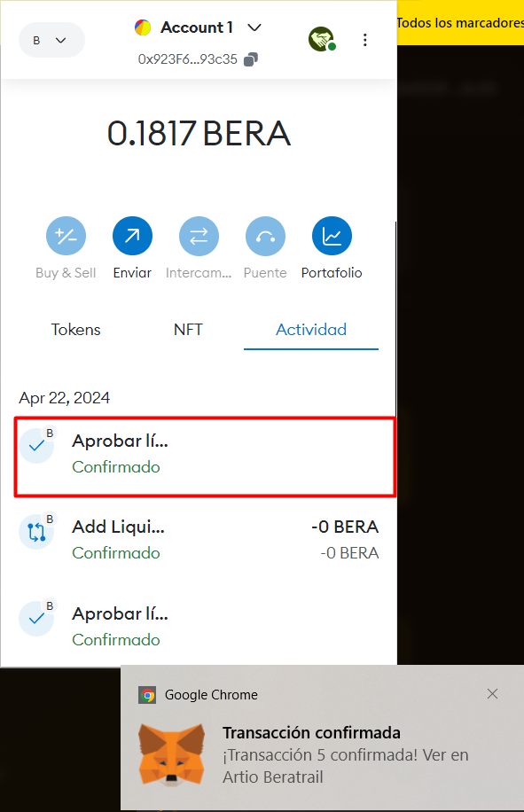
Task: Open the Portafolio chart icon
Action: click(x=332, y=236)
